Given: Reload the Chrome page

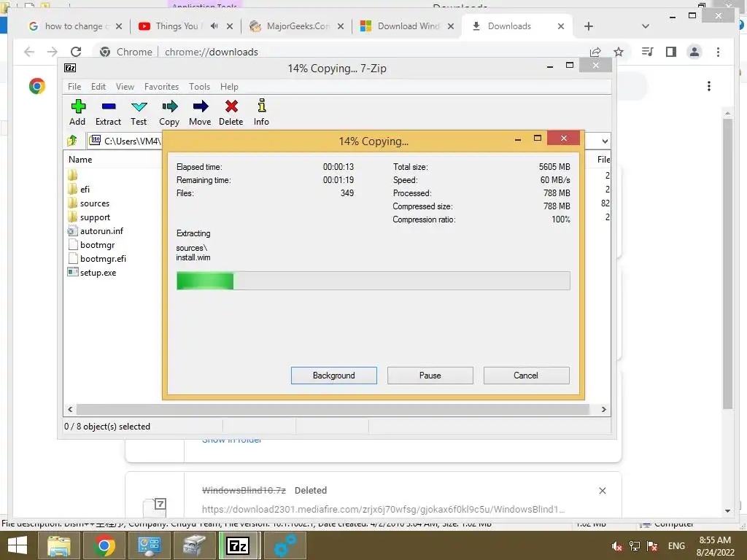Looking at the screenshot, I should (76, 52).
